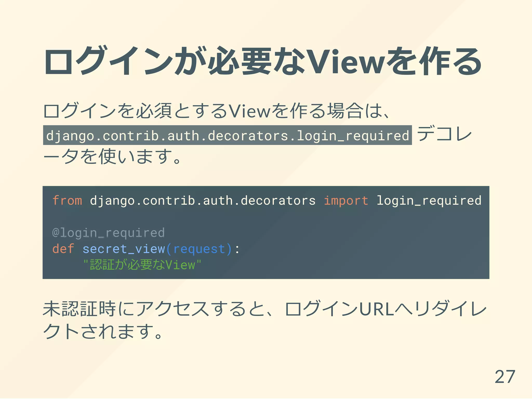
Task: Click the 'from' keyword in code block
Action: (x=67, y=200)
